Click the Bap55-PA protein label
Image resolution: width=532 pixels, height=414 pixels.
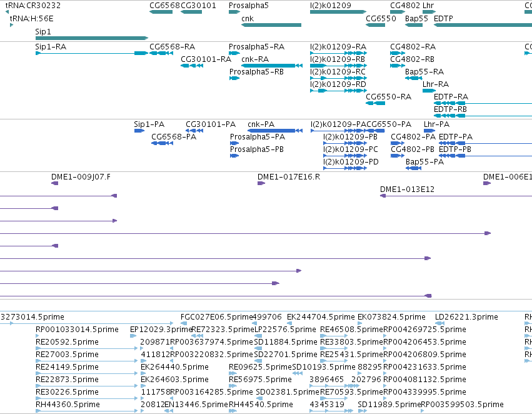pyautogui.click(x=424, y=162)
